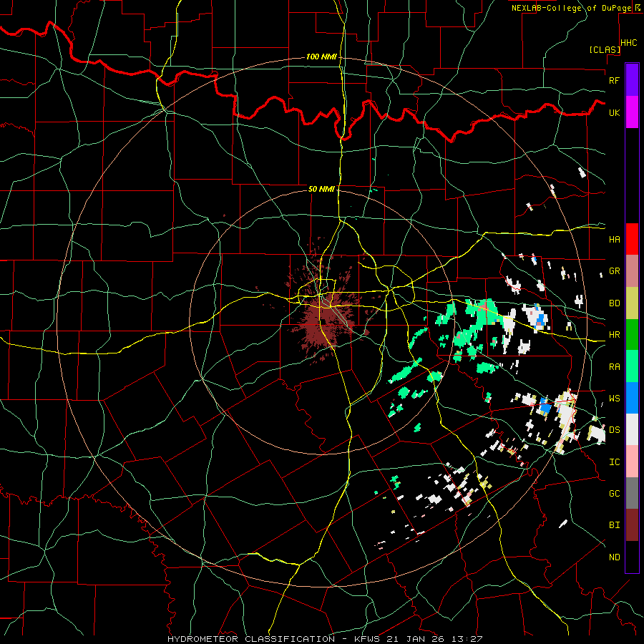
Task: Click the UK legend label
Action: pyautogui.click(x=614, y=112)
